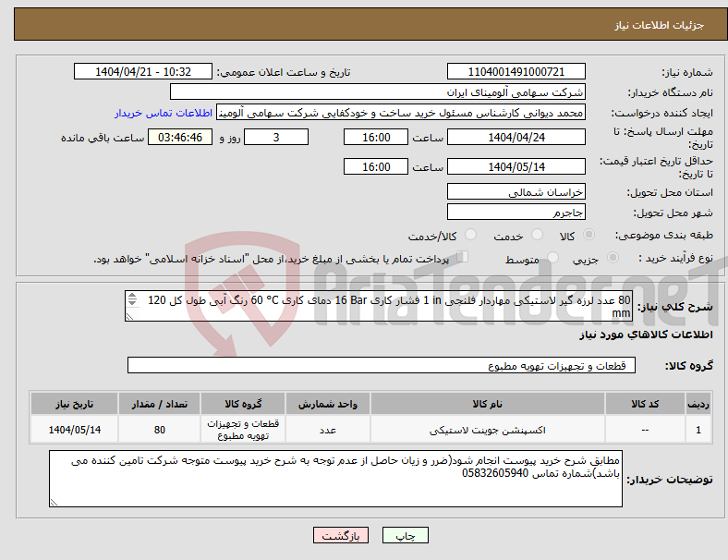Screen dimensions: 728x560
Task: Click the goods group field قطعات و تجهیزات تهویه مطبوع
Action: coord(382,365)
